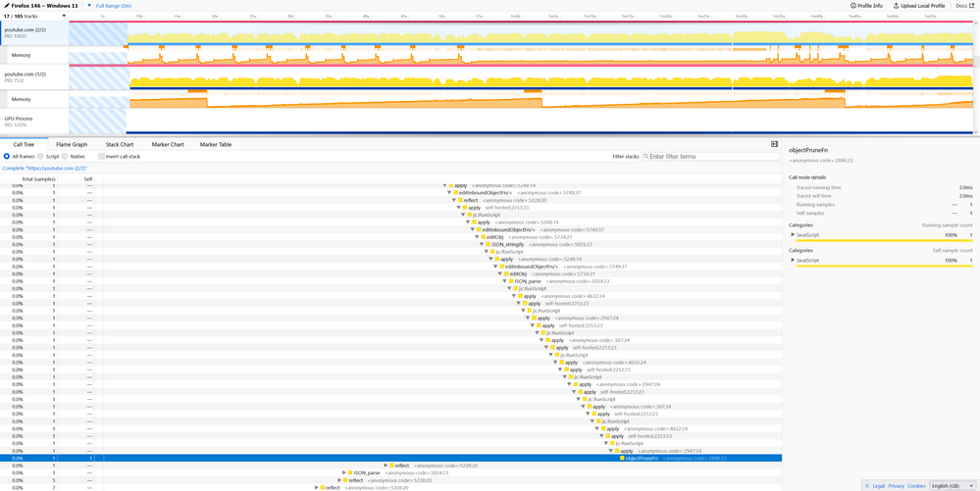The width and height of the screenshot is (980, 491).
Task: Select the youtube.com (1/2) PID 7532 track label
Action: 34,76
